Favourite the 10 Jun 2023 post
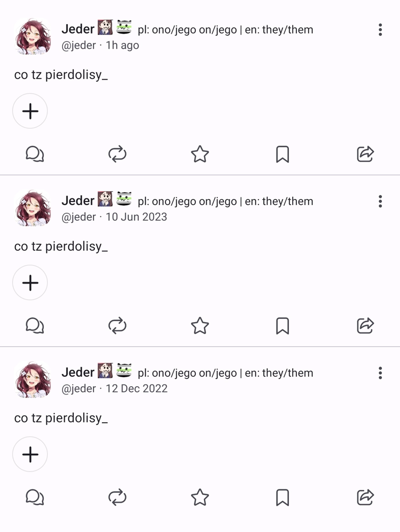The width and height of the screenshot is (400, 532). [200, 326]
